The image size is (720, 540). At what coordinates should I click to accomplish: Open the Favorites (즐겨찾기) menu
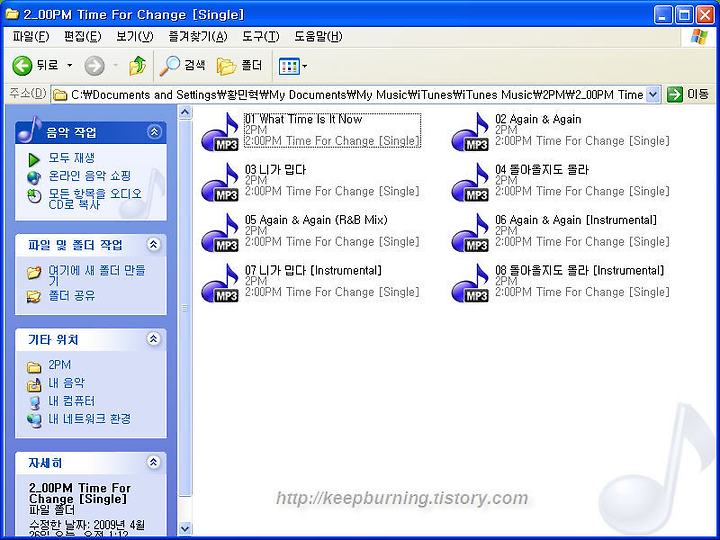point(197,36)
